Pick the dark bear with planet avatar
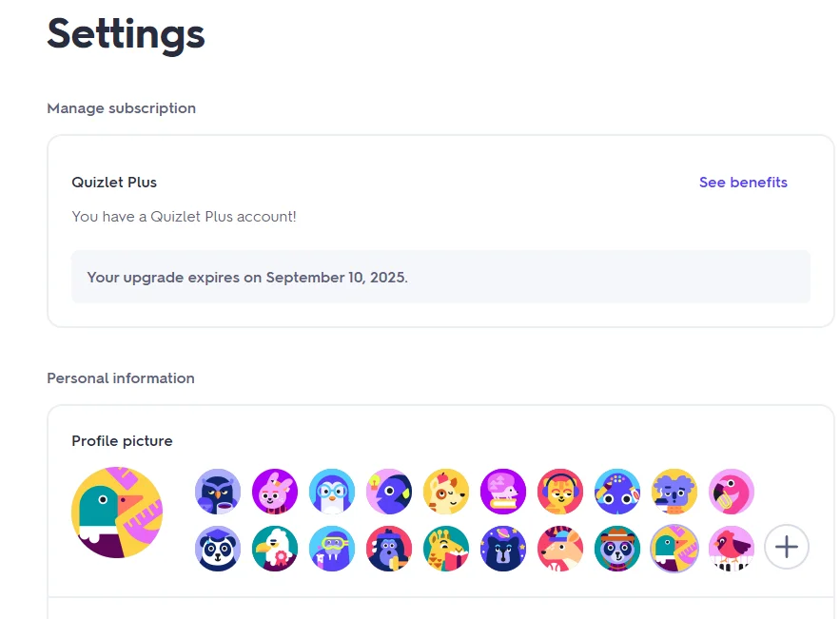 (503, 549)
